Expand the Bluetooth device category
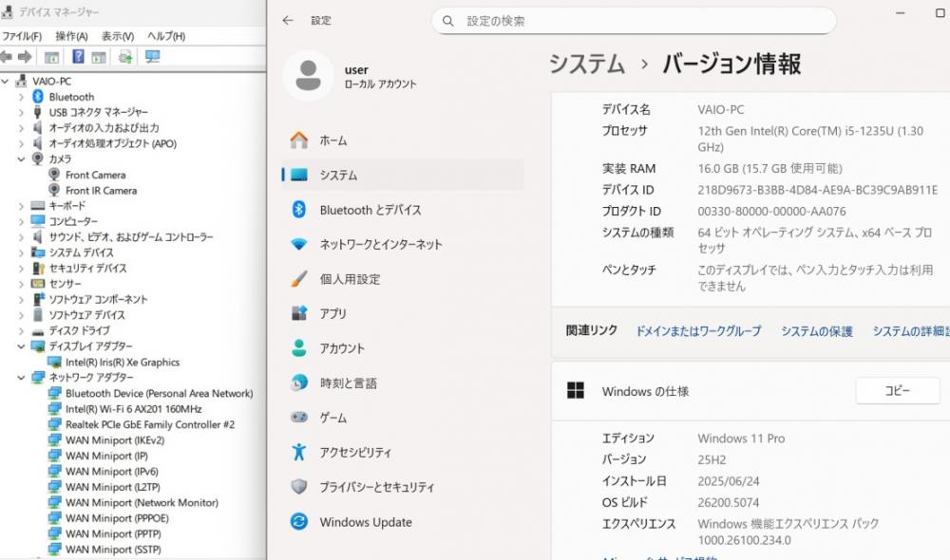This screenshot has width=950, height=560. pyautogui.click(x=21, y=97)
